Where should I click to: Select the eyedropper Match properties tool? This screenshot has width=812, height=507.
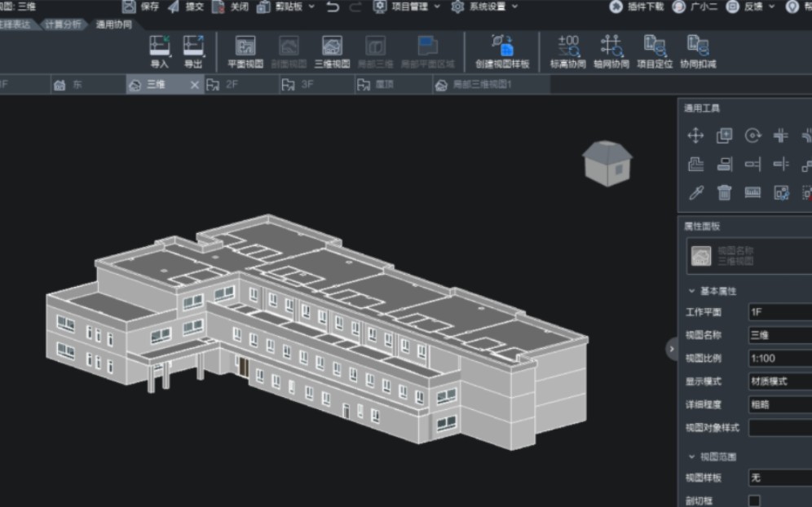coord(695,192)
